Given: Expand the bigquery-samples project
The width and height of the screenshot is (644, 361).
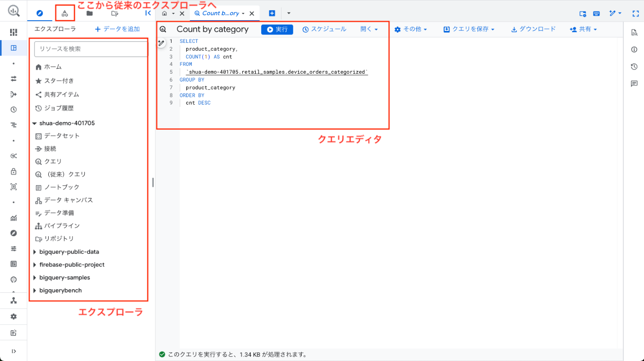Looking at the screenshot, I should click(34, 278).
